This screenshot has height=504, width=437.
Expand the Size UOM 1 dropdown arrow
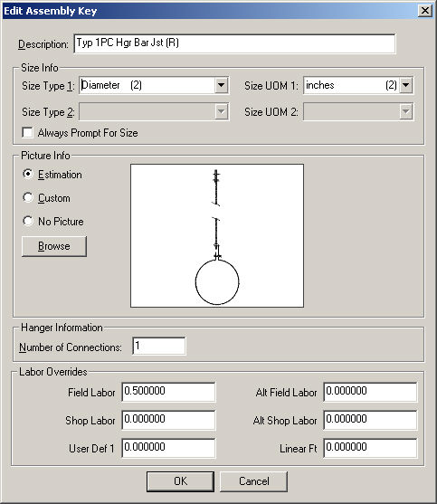click(x=406, y=85)
